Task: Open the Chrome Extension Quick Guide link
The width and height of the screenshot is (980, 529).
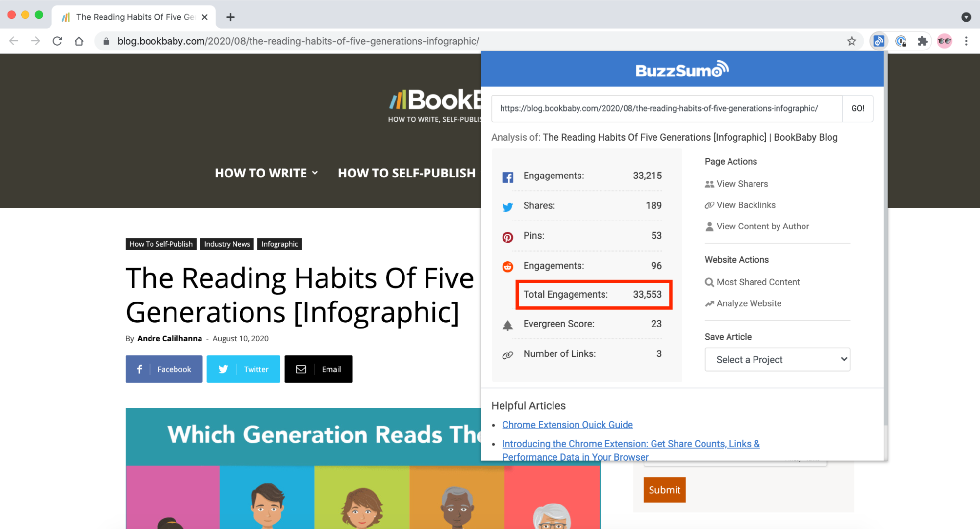Action: coord(567,425)
